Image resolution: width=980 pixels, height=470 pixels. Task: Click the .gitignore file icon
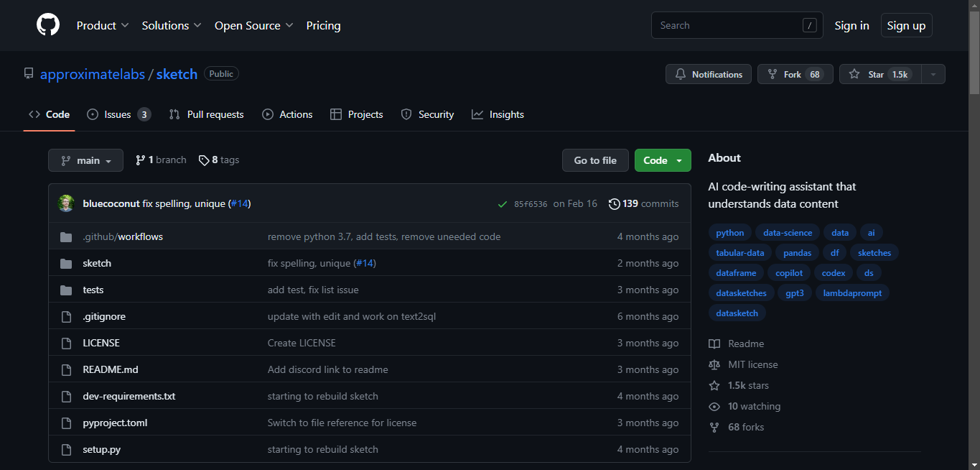66,316
